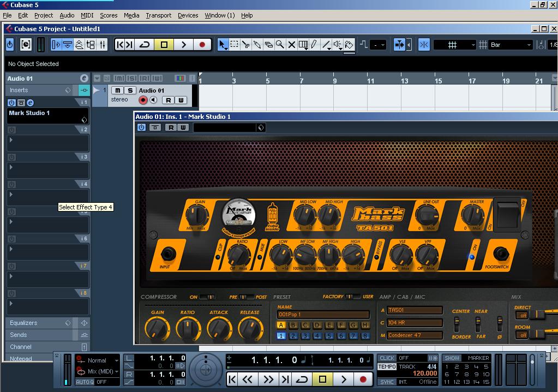Click Rewind on transport panel
Viewport: 558px width, 392px height.
247,379
